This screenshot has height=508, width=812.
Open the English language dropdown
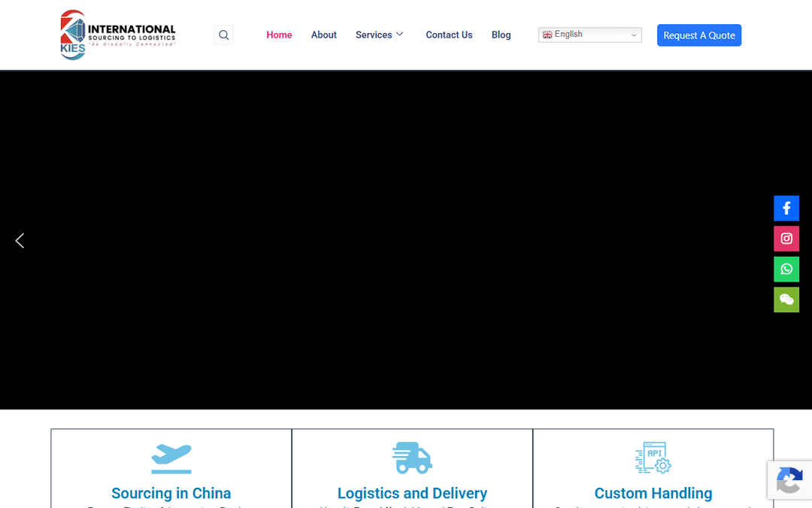click(590, 35)
